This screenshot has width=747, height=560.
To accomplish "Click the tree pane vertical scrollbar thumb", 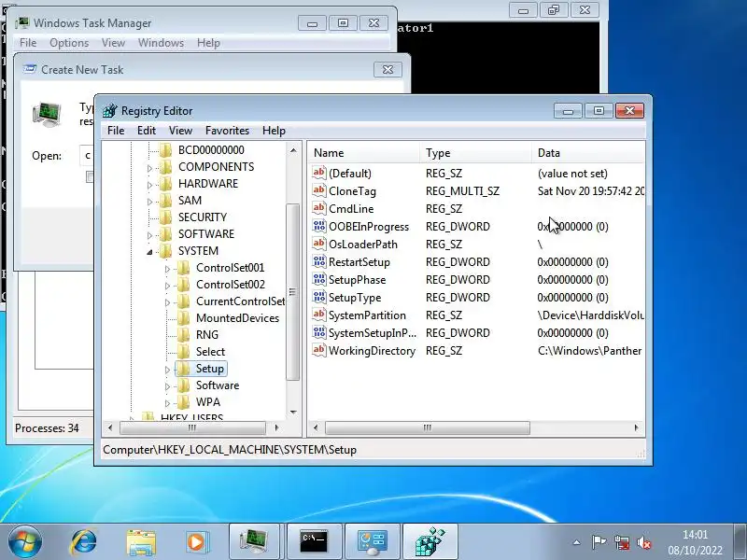I will 293,292.
